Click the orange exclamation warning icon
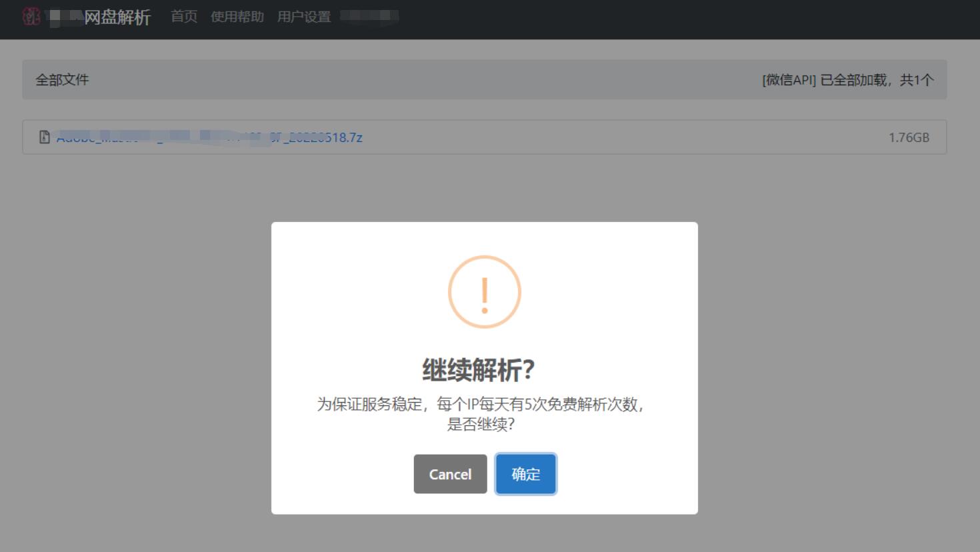The height and width of the screenshot is (552, 980). (x=485, y=292)
